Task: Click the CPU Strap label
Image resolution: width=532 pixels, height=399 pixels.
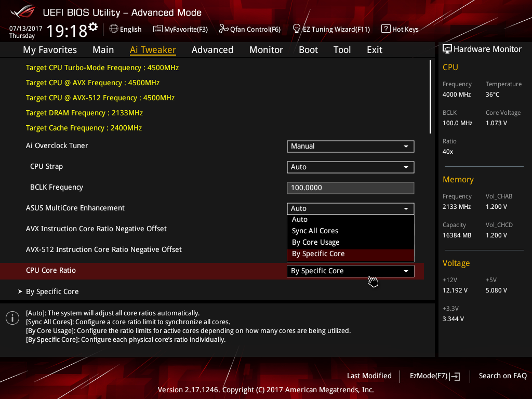Action: coord(46,167)
